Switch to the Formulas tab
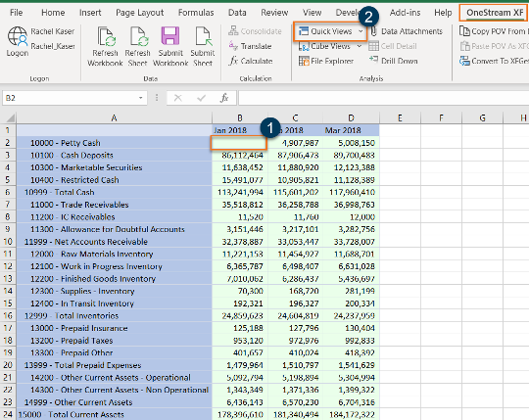 (x=196, y=13)
